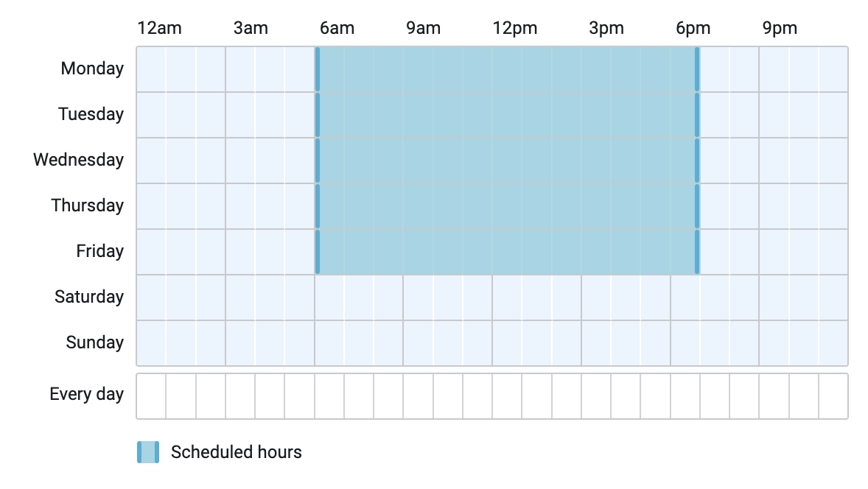This screenshot has height=489, width=868.
Task: Select Wednesday's 3am unscheduled cell
Action: [240, 161]
